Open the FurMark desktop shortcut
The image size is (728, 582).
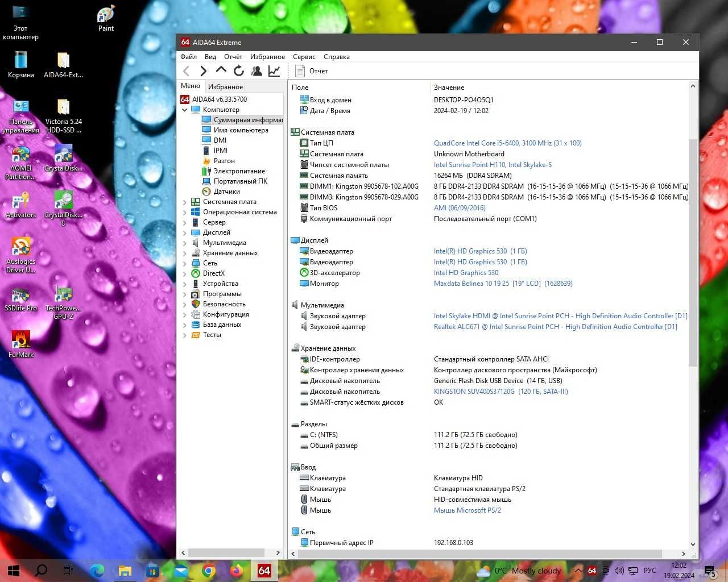coord(21,344)
